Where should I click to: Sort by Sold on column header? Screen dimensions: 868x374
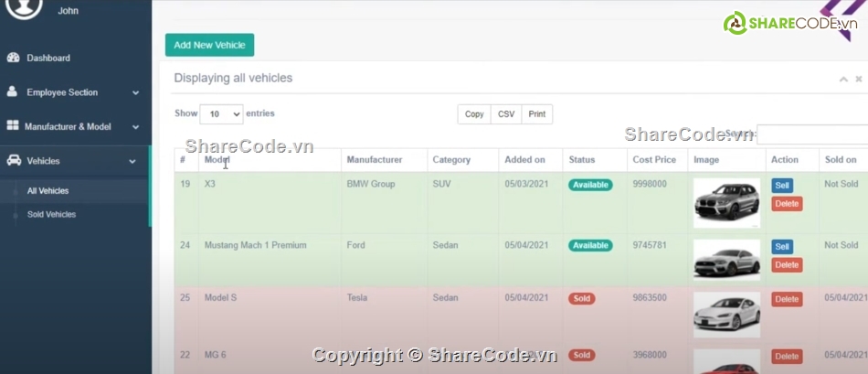click(843, 160)
